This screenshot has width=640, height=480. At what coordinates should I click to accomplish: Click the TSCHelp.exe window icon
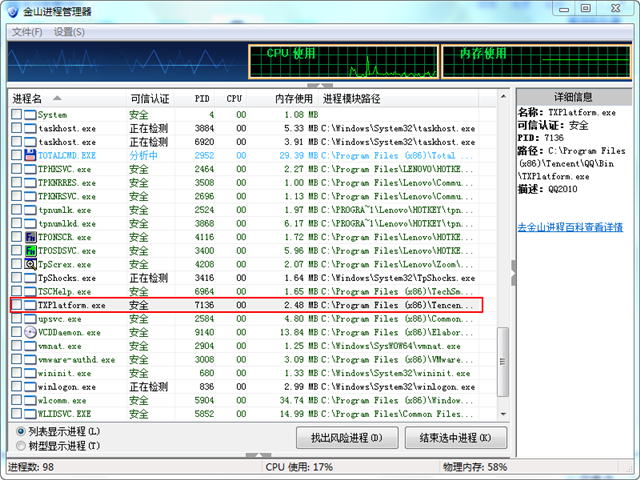pos(30,291)
